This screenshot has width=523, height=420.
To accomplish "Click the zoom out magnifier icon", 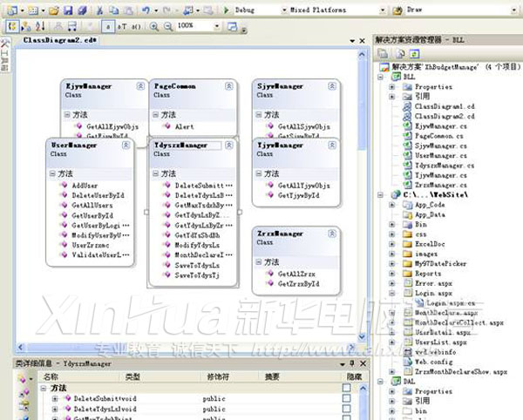I will 167,26.
